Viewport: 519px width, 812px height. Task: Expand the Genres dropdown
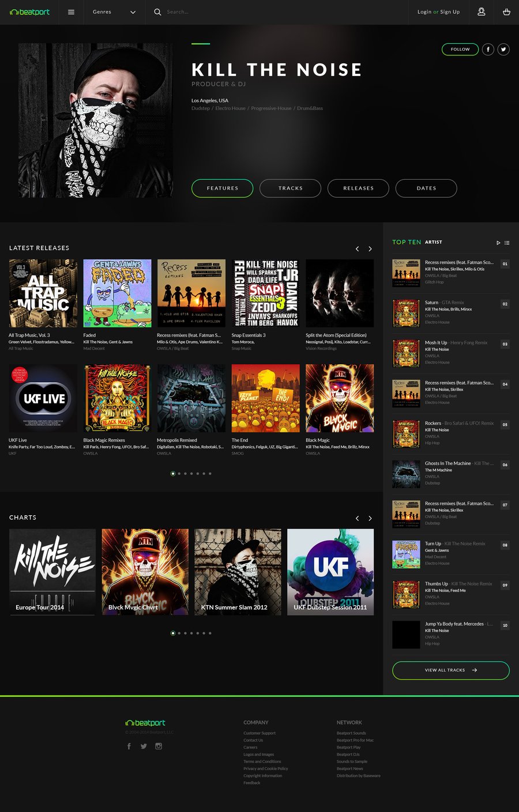click(x=114, y=12)
